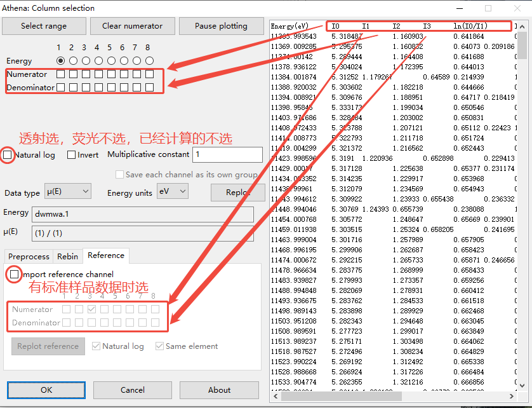Open the Rebin tab
532x408 pixels.
click(x=68, y=257)
